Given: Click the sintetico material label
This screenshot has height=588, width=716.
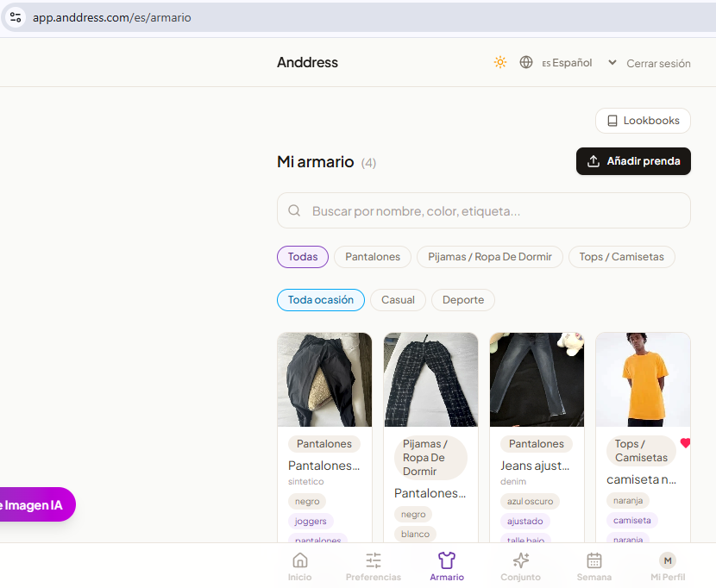Looking at the screenshot, I should 305,481.
